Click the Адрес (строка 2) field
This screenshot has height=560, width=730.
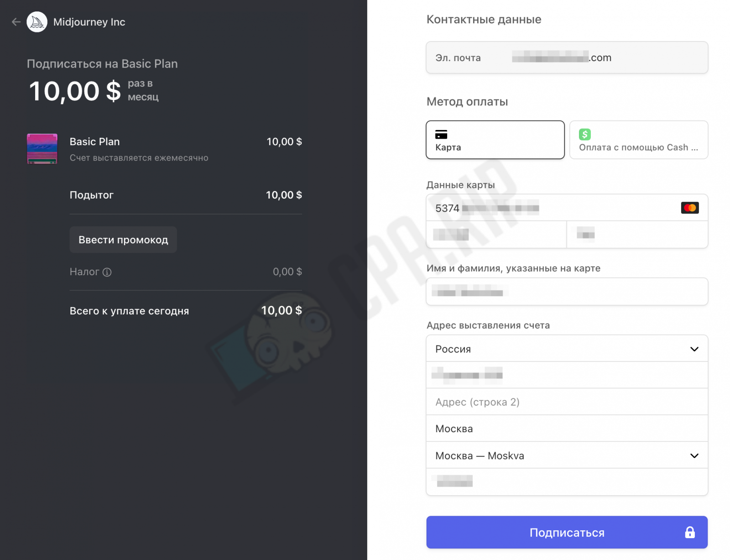click(x=566, y=402)
